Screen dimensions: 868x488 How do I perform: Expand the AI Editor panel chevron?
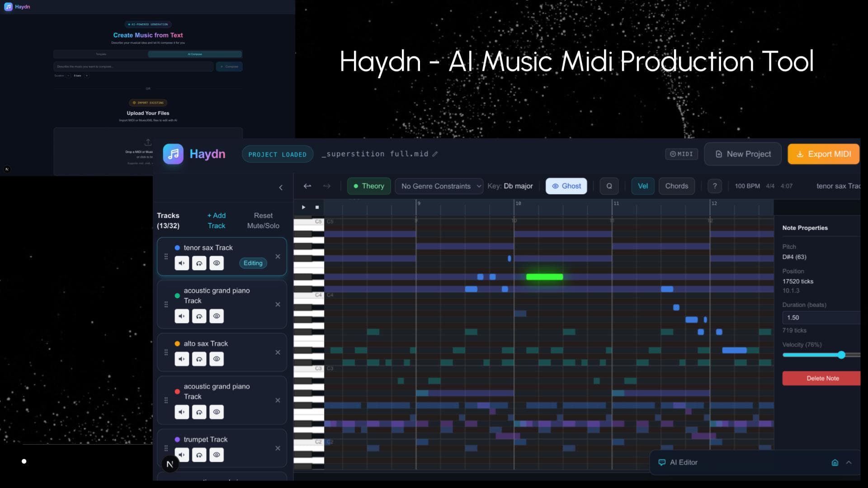[x=849, y=463]
